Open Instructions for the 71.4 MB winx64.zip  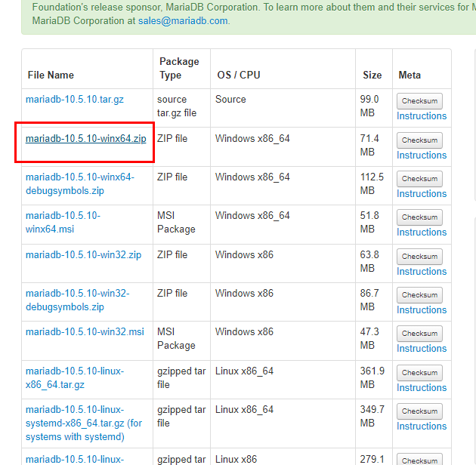pyautogui.click(x=422, y=155)
